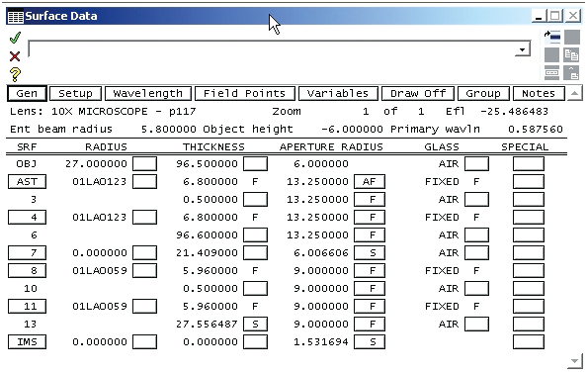This screenshot has width=588, height=374.
Task: Toggle the Draw Off button
Action: click(418, 93)
